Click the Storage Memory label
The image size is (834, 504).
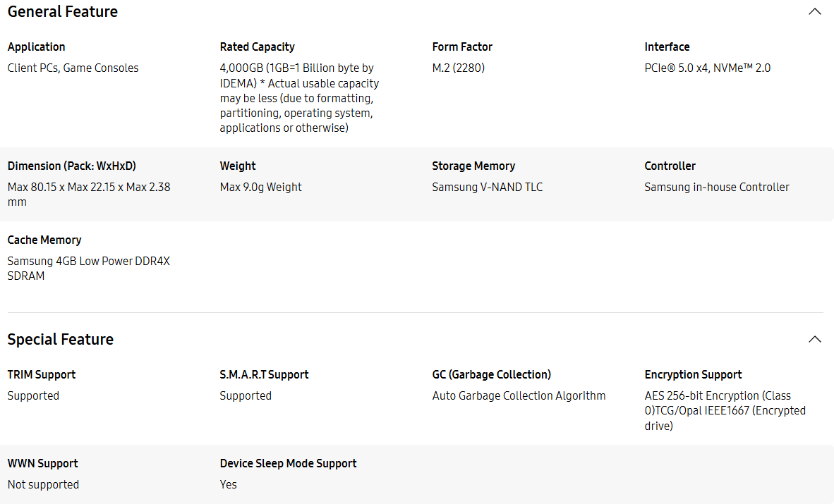pyautogui.click(x=473, y=166)
